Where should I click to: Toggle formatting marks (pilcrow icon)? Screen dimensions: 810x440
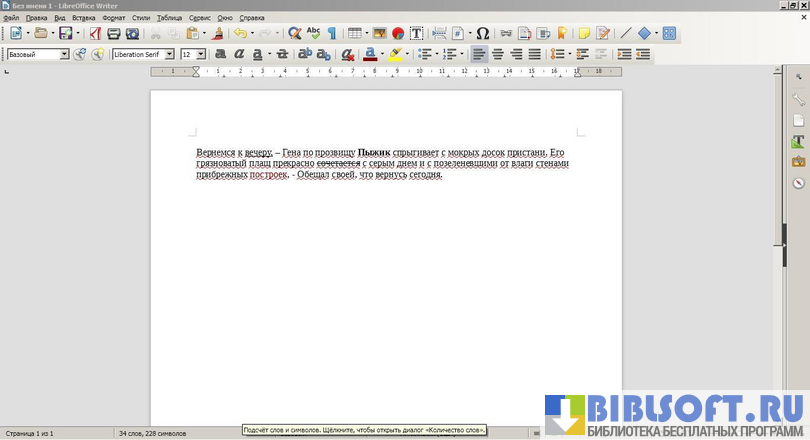pyautogui.click(x=331, y=34)
